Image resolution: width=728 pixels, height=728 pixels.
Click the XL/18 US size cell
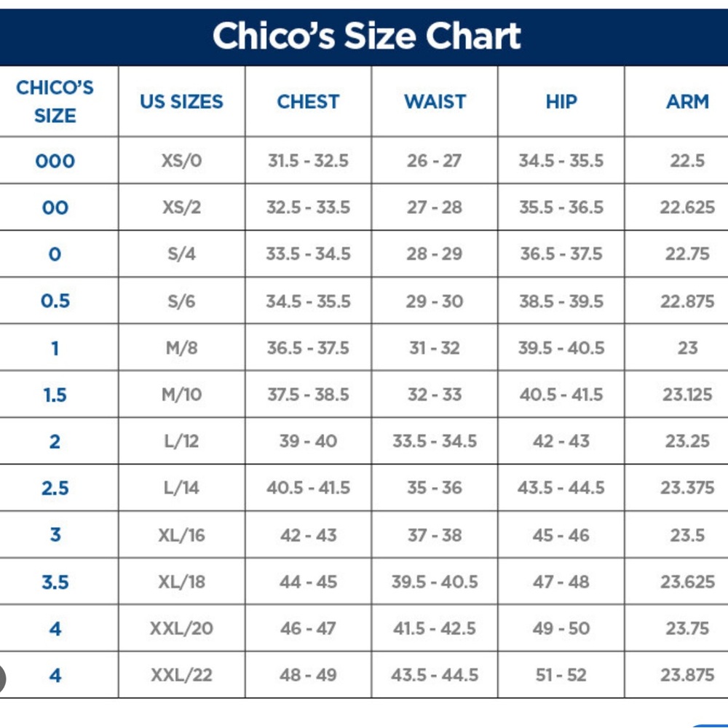[181, 582]
